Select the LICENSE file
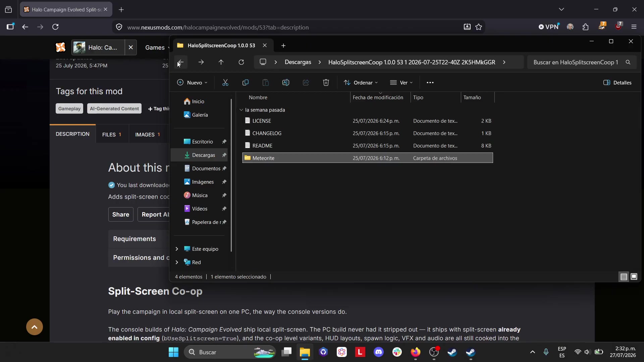The height and width of the screenshot is (362, 644). (x=368, y=121)
